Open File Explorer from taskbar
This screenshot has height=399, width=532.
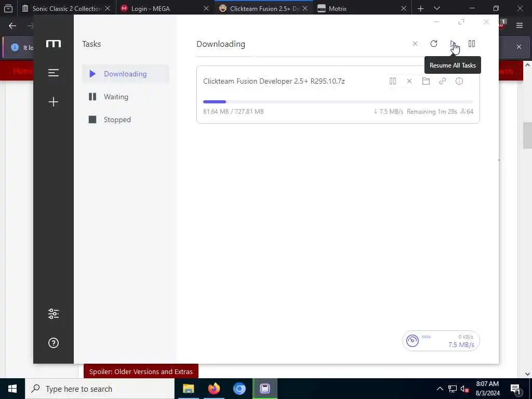188,389
